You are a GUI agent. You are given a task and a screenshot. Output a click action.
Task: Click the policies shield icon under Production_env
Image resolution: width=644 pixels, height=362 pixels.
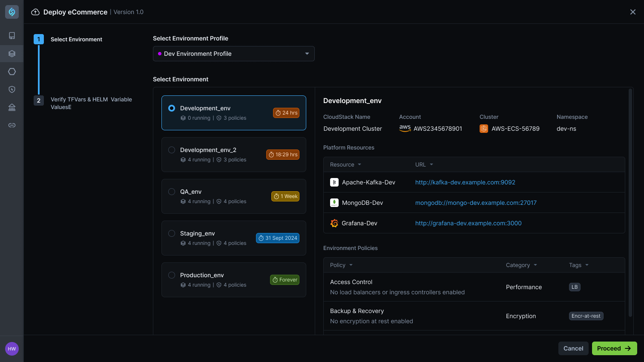click(x=219, y=285)
